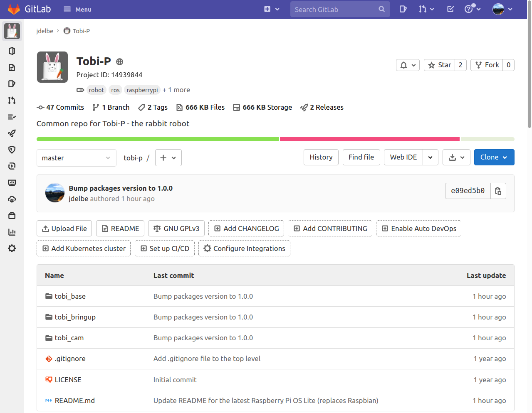Open 666 KB Storage link
This screenshot has width=532, height=413.
point(262,107)
